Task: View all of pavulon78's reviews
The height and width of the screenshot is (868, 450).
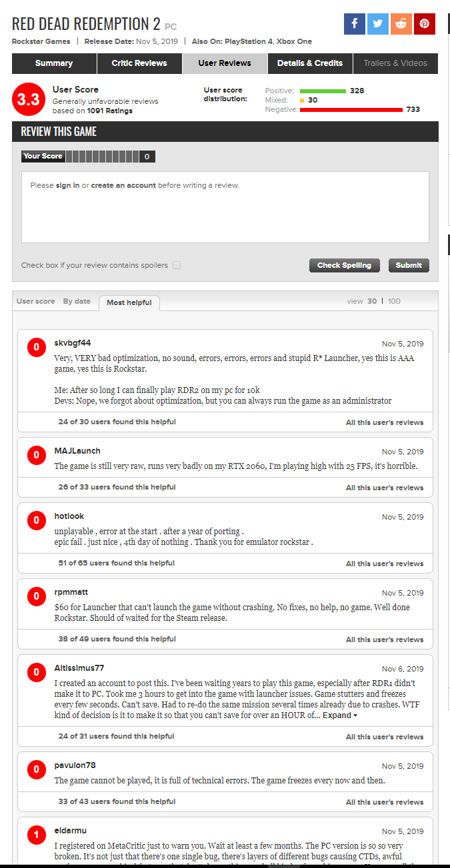Action: pos(384,802)
